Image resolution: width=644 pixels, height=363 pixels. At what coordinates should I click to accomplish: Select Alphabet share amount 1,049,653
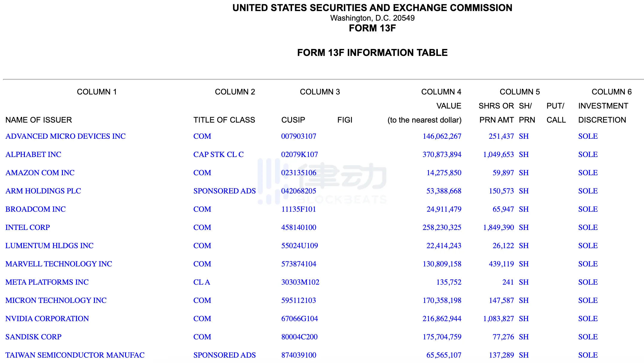tap(498, 155)
